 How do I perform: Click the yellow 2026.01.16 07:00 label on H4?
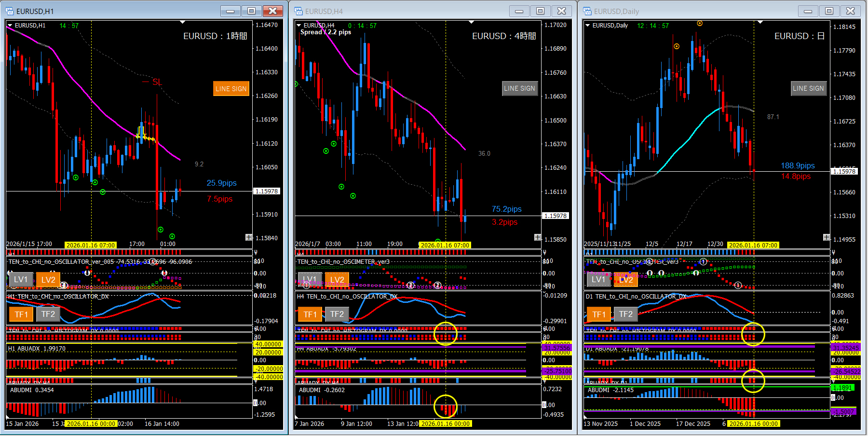point(445,245)
